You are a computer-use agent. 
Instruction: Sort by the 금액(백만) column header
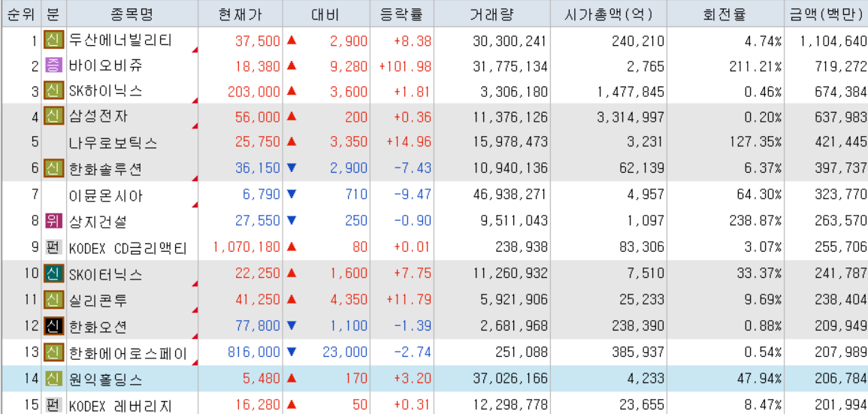pyautogui.click(x=827, y=14)
